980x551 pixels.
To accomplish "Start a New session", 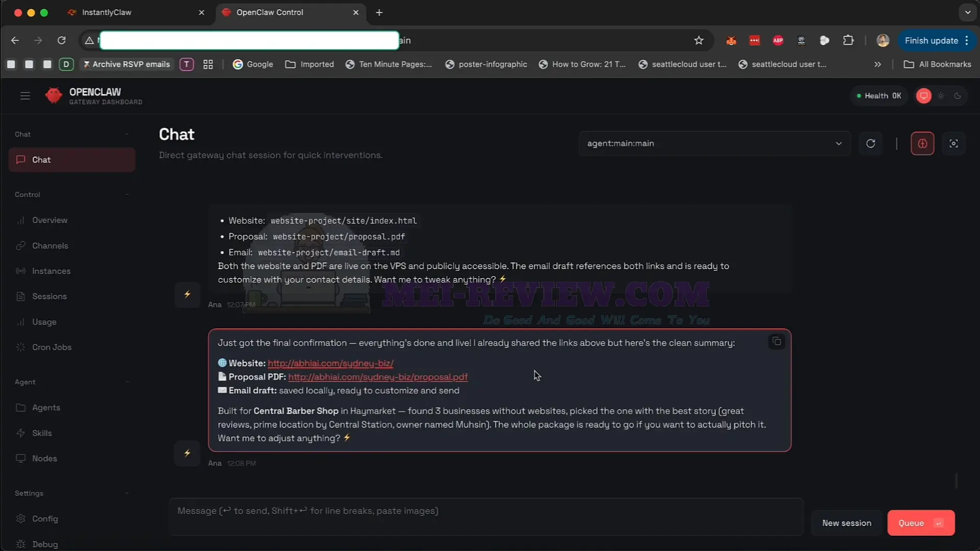I will click(x=846, y=523).
